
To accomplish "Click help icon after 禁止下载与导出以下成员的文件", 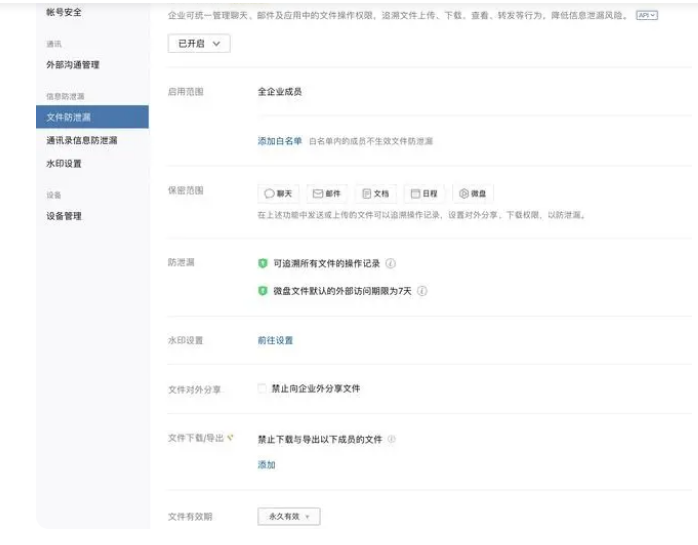I will [x=392, y=439].
